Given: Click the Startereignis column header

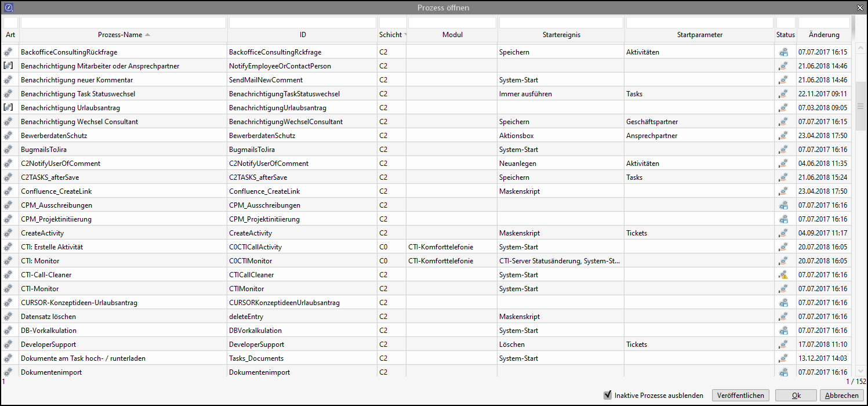Looking at the screenshot, I should [561, 35].
